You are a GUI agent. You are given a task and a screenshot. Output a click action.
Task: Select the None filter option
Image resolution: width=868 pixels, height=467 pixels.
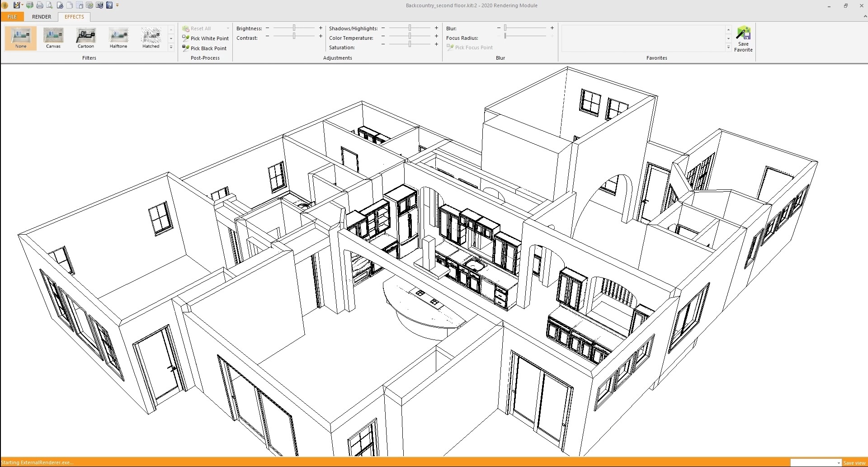(x=21, y=38)
